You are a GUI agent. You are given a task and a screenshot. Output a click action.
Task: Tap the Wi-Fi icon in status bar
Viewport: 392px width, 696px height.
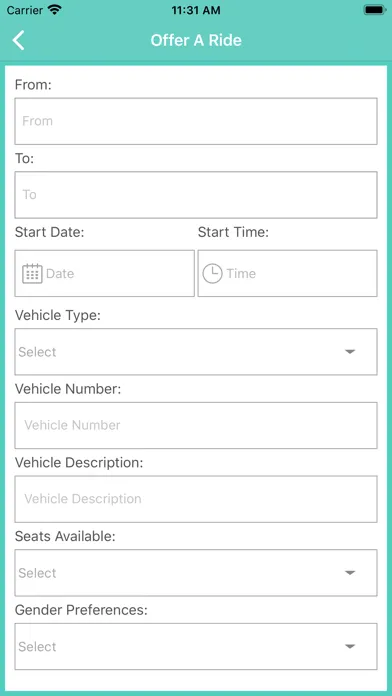[x=55, y=10]
